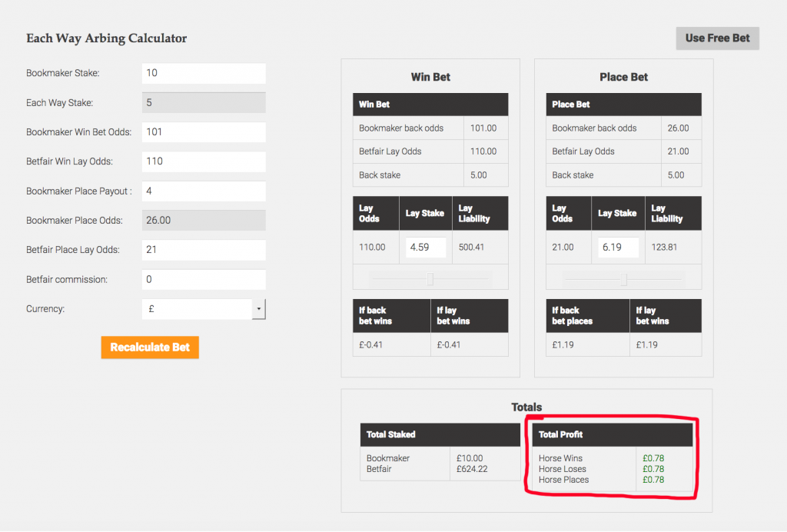This screenshot has width=787, height=532.
Task: Select the greyed Each Way Stake field
Action: (x=204, y=103)
